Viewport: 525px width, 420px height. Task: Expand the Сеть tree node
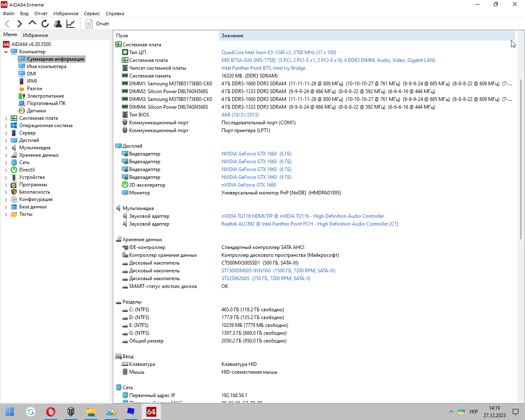[x=6, y=162]
